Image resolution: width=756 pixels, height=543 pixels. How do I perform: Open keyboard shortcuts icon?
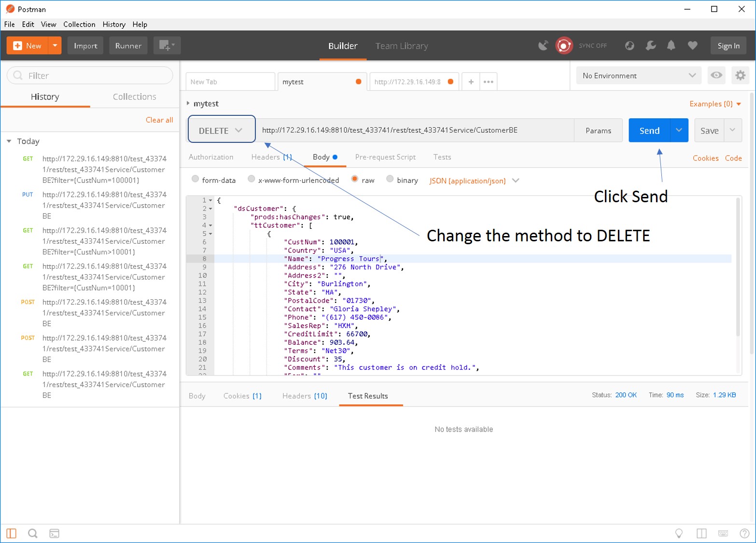click(x=723, y=533)
